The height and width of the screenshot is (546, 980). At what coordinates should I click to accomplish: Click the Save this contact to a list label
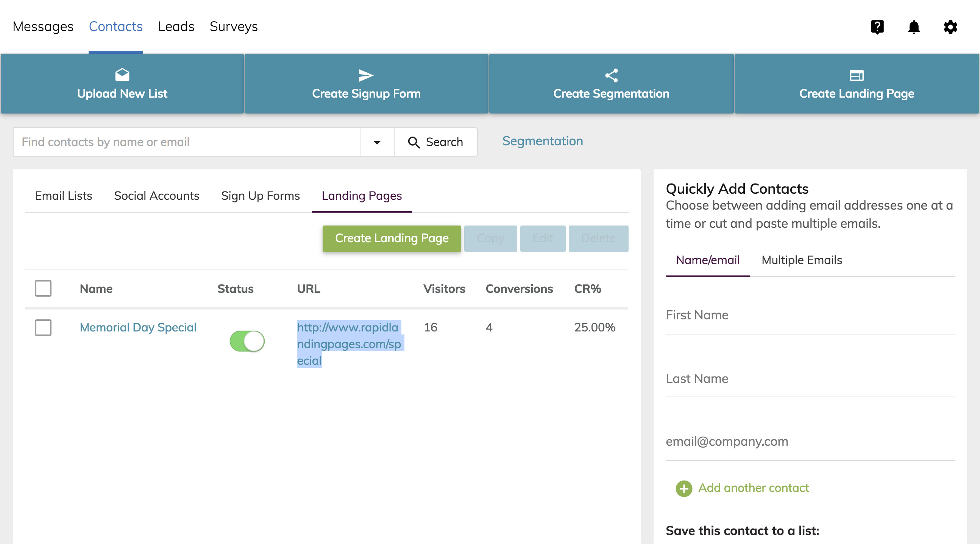pyautogui.click(x=742, y=531)
